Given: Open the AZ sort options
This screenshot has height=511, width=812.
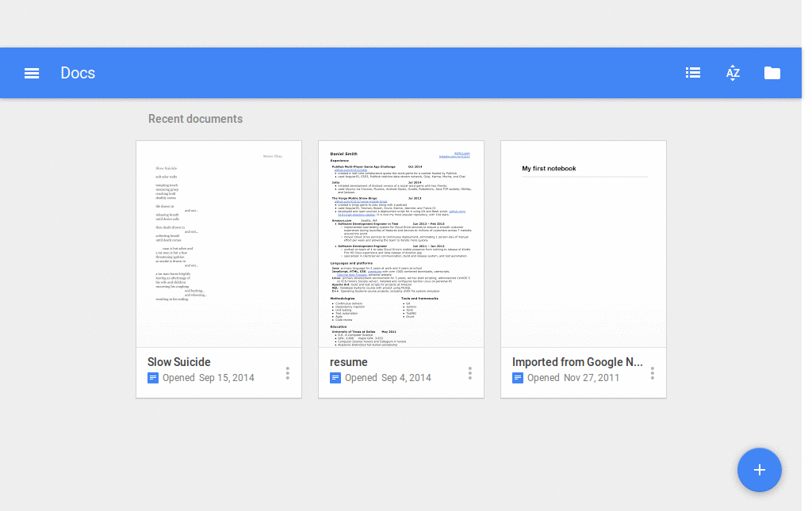Looking at the screenshot, I should pyautogui.click(x=733, y=73).
